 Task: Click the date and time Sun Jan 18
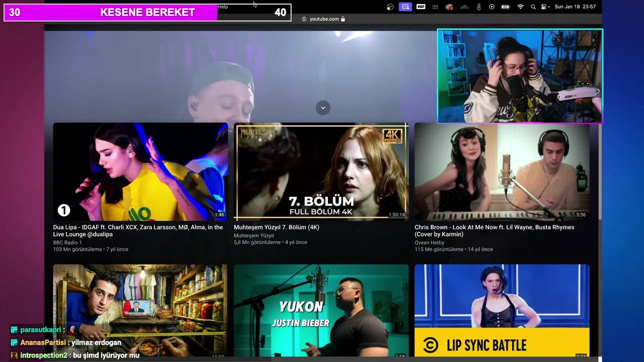(575, 7)
